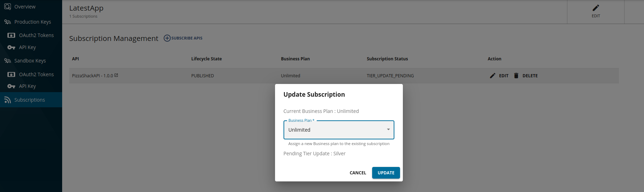Click the Subscriptions feed icon
644x192 pixels.
pos(7,100)
